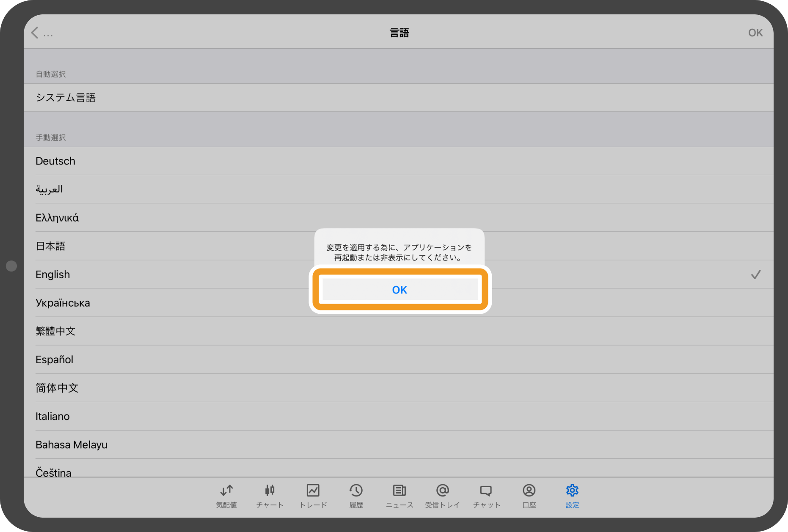Select the English checkmark indicator

click(x=755, y=275)
